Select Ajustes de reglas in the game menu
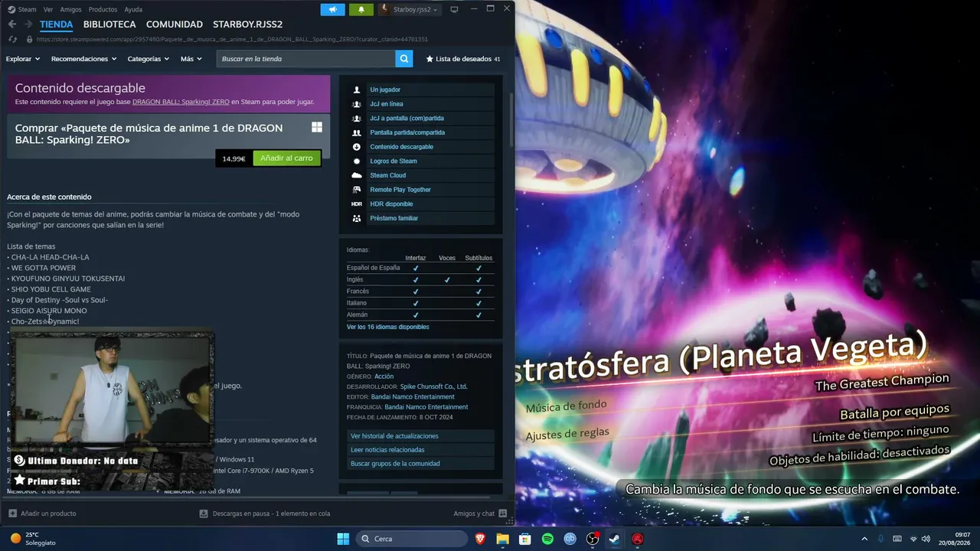The image size is (980, 551). [x=567, y=434]
